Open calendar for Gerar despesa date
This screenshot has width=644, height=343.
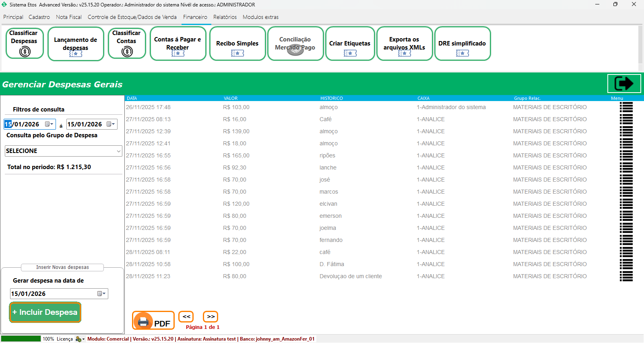101,294
